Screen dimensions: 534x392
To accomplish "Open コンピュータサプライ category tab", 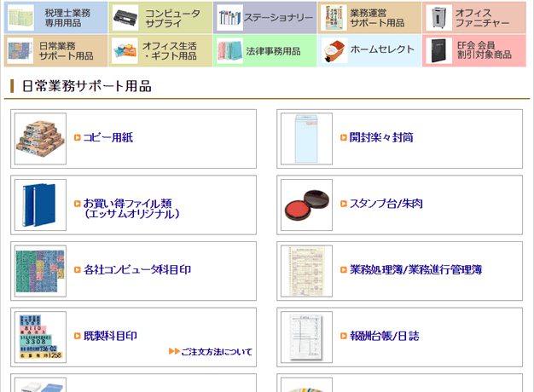I will 160,18.
